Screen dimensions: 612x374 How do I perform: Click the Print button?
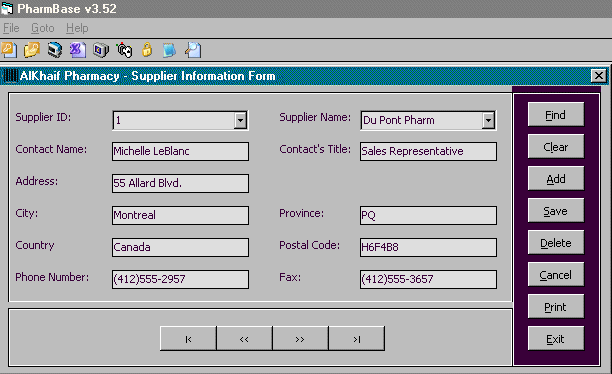[x=556, y=307]
